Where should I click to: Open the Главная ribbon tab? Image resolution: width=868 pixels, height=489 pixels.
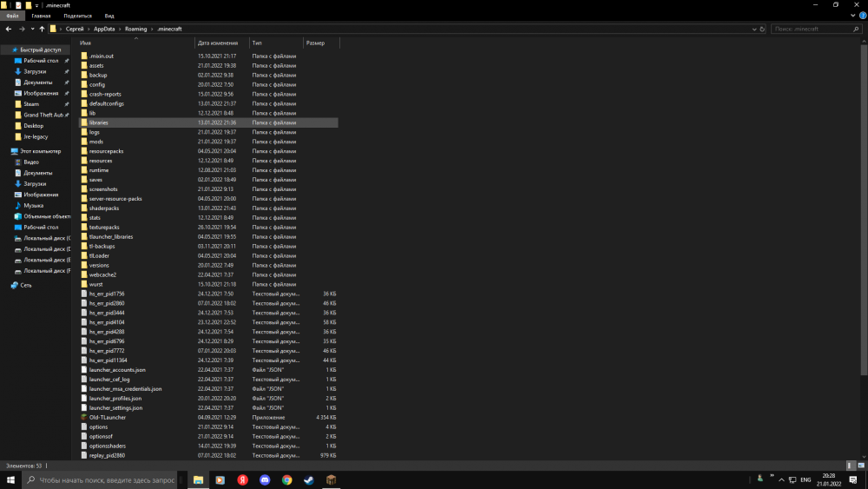point(41,16)
